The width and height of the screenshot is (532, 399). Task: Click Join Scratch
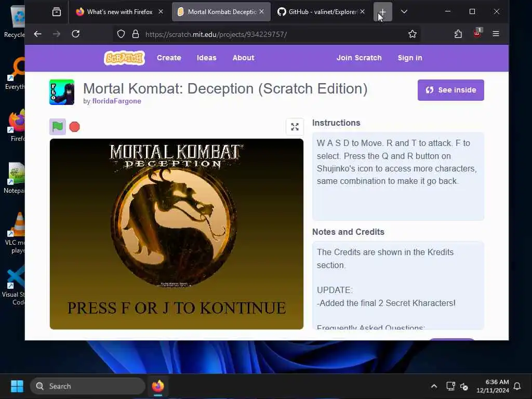(359, 58)
